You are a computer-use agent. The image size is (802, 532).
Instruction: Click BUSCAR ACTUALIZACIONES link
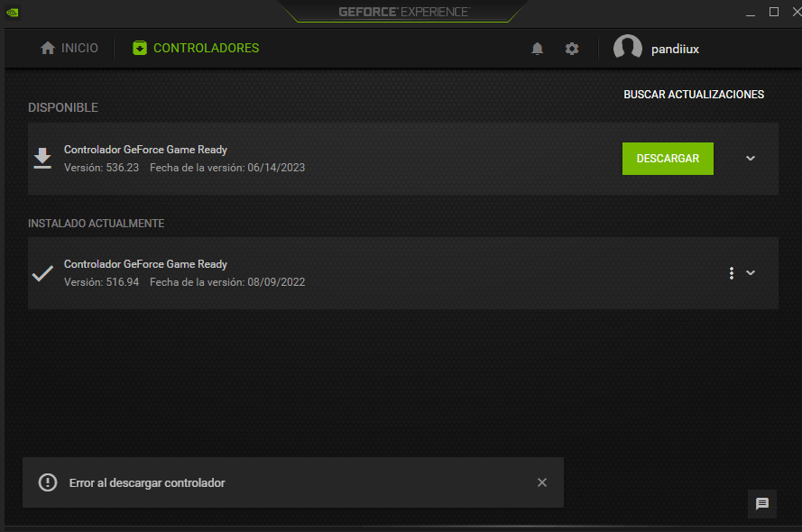pos(694,95)
